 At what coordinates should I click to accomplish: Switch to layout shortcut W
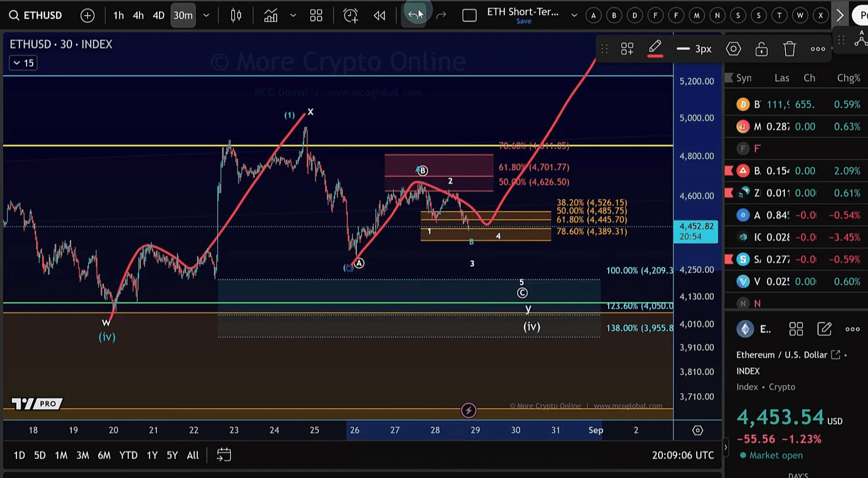[800, 15]
